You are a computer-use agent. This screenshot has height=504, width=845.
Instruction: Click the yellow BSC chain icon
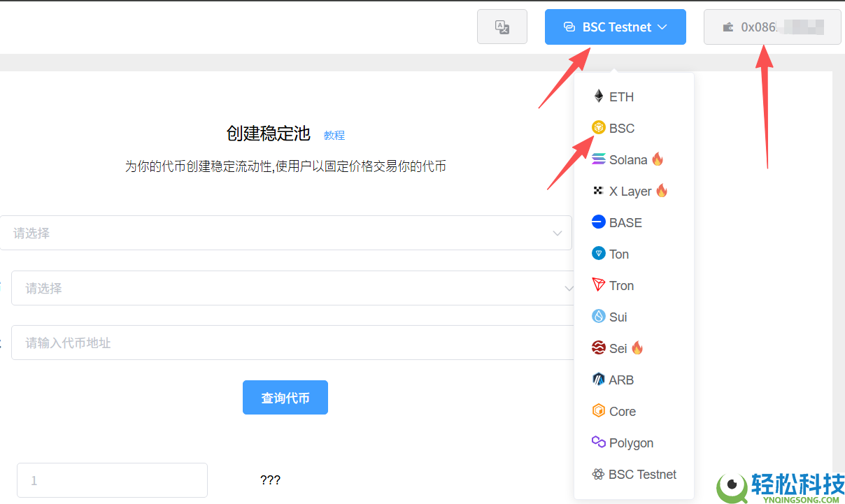click(x=598, y=128)
